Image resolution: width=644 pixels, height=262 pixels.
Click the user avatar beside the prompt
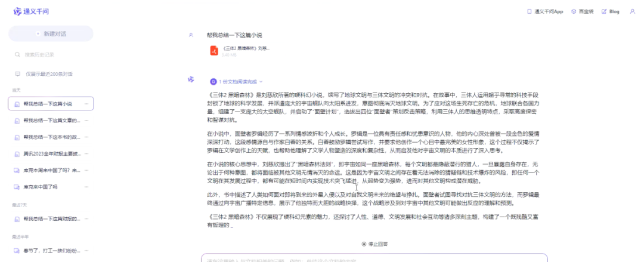coord(191,35)
